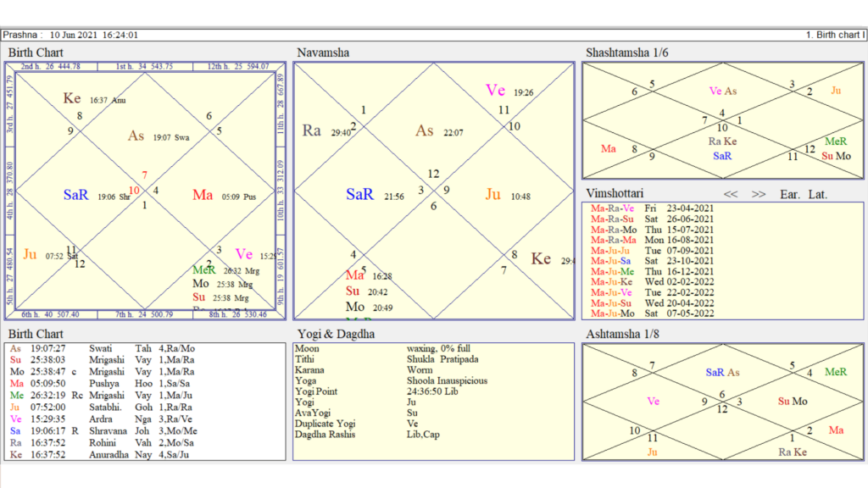Screen dimensions: 868x488
Task: Click the '1st h. 34 543.75' house header
Action: (x=144, y=66)
